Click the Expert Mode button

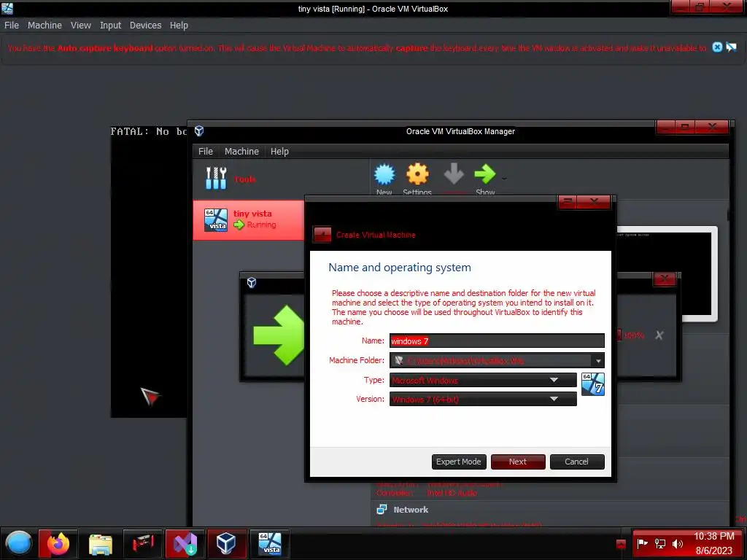459,462
